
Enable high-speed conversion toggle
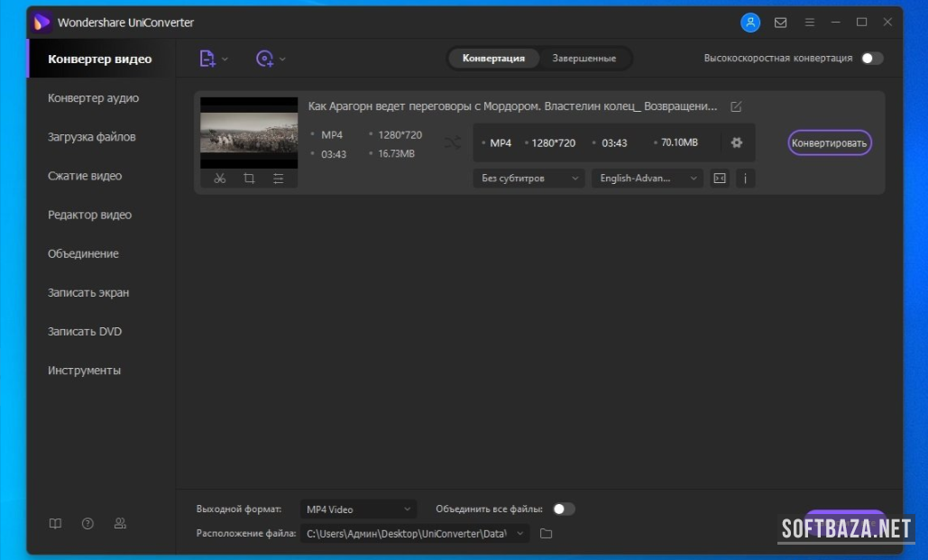(x=871, y=59)
